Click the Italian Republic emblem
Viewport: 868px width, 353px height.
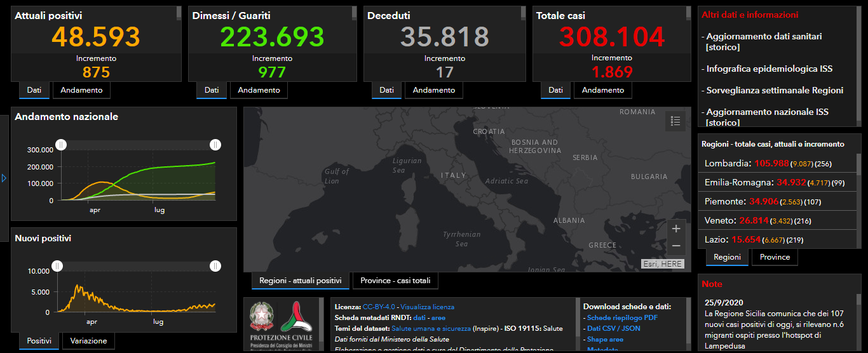[260, 316]
